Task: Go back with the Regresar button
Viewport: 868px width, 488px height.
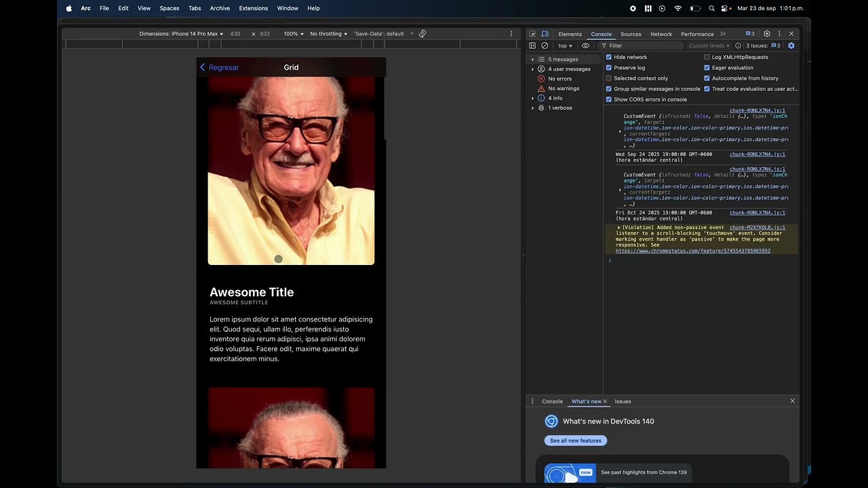Action: pos(219,67)
